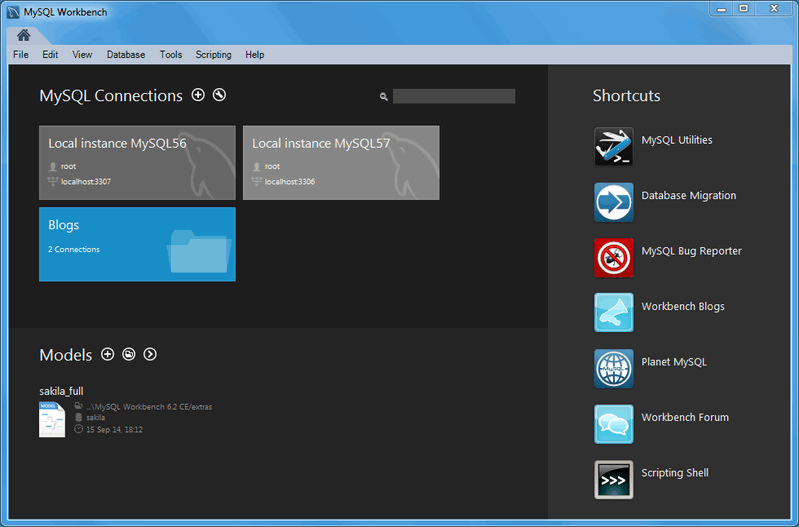Open the Workbench Blogs megaphone icon
The image size is (799, 527).
(x=614, y=312)
